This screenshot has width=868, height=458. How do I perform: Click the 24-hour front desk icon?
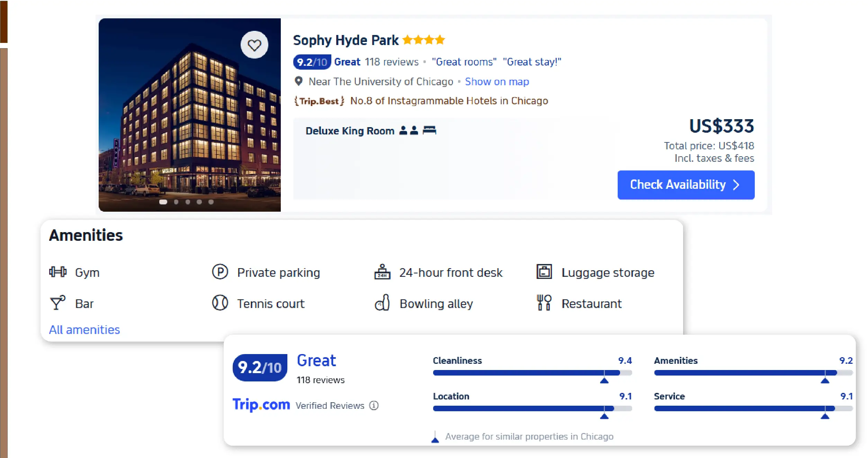[382, 272]
